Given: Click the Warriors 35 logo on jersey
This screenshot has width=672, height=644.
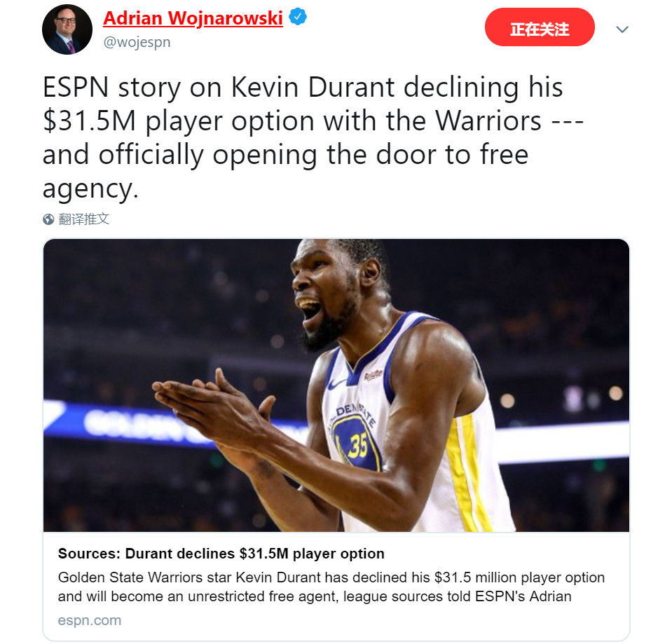Looking at the screenshot, I should (355, 441).
